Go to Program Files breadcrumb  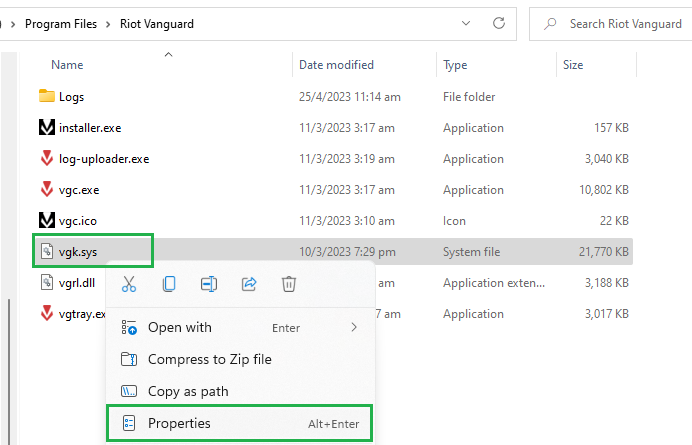(x=61, y=24)
